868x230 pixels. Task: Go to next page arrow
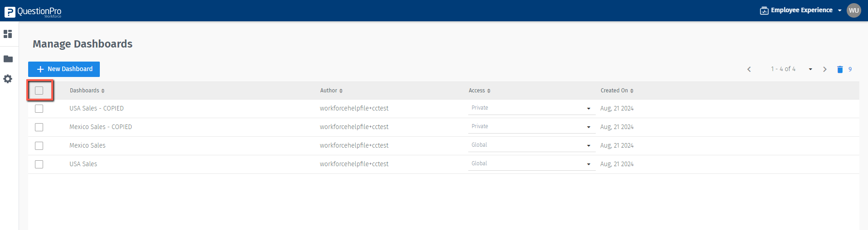click(825, 69)
